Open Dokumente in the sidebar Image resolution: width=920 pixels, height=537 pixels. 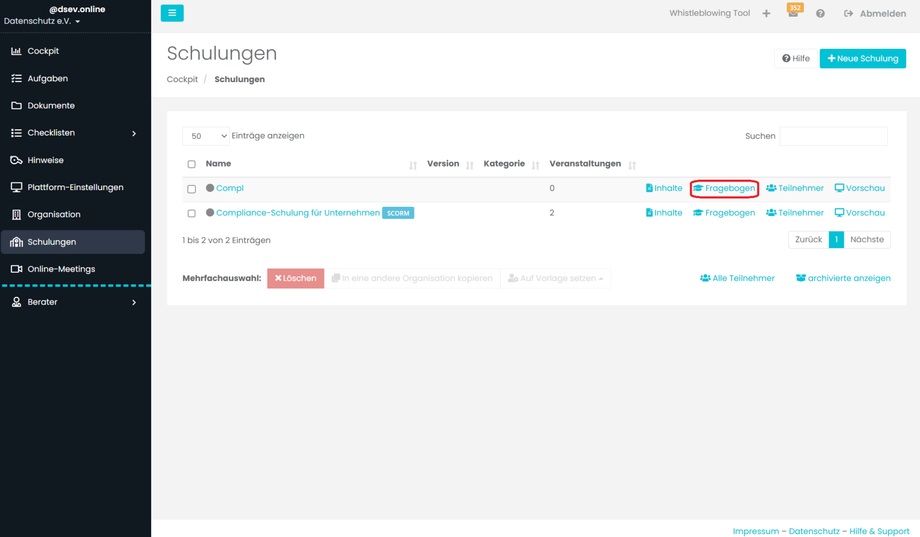(73, 106)
